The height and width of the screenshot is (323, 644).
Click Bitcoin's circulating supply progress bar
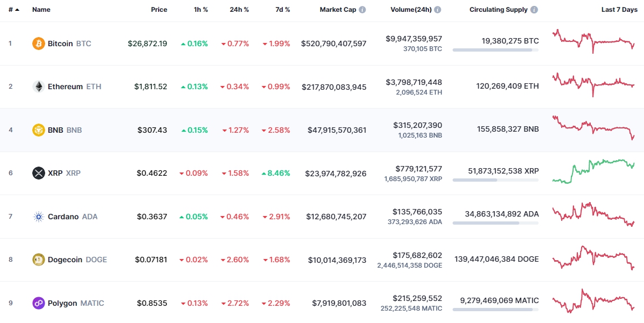(495, 50)
